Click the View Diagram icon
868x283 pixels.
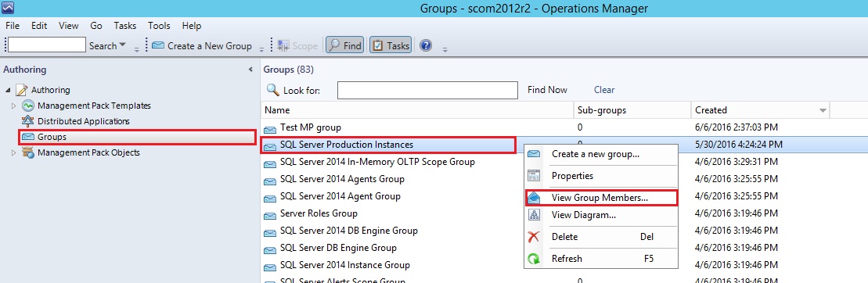[534, 215]
